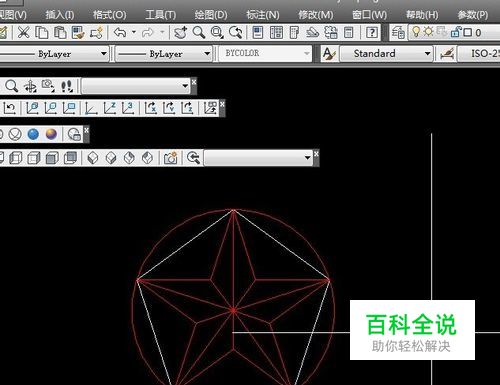This screenshot has width=500, height=385.
Task: Click the Previous View icon
Action: (x=193, y=158)
